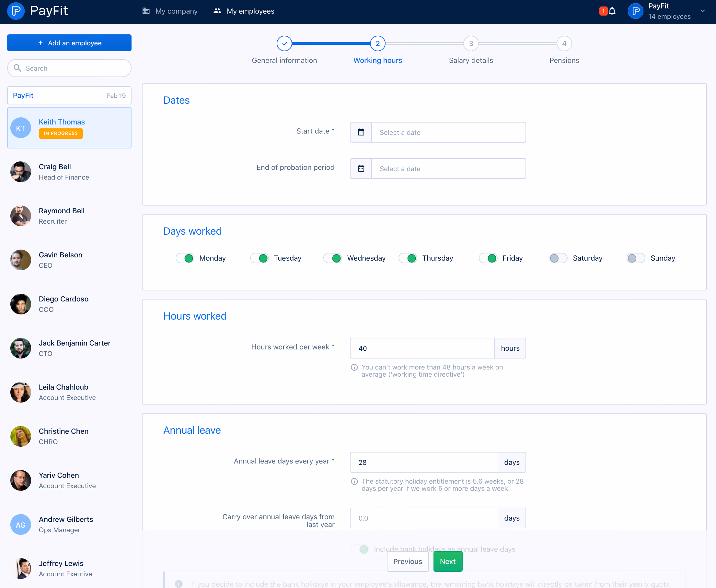Select employee Jack Benjamin Carter

[69, 348]
